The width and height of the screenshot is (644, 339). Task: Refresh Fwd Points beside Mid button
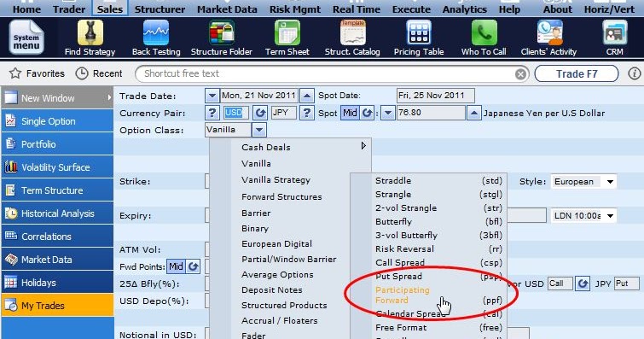point(193,266)
